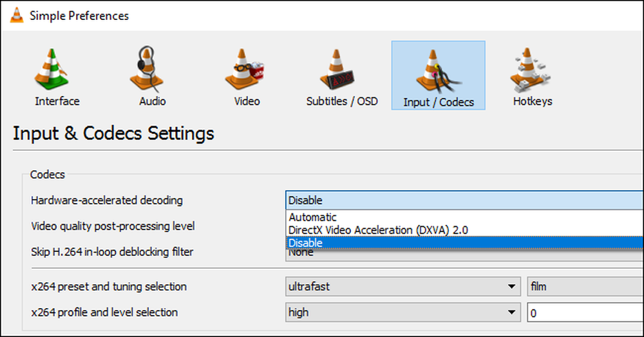Open the Subtitles / OSD preferences category
Viewport: 644px width, 337px height.
click(x=342, y=77)
